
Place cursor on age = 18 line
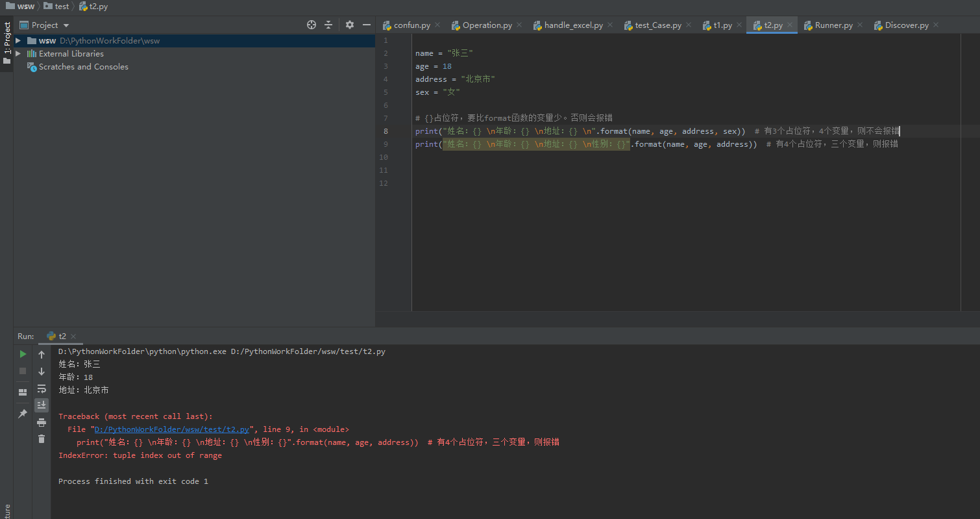434,66
